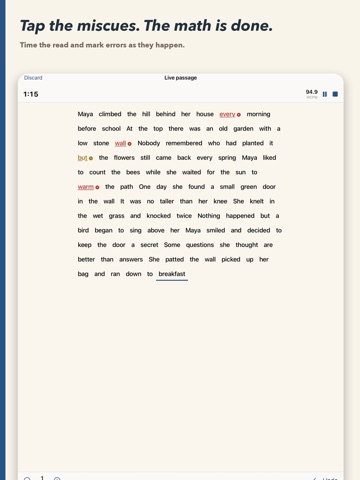Tap the word 'grass'
Viewport: 360px width, 480px height.
[x=116, y=216]
